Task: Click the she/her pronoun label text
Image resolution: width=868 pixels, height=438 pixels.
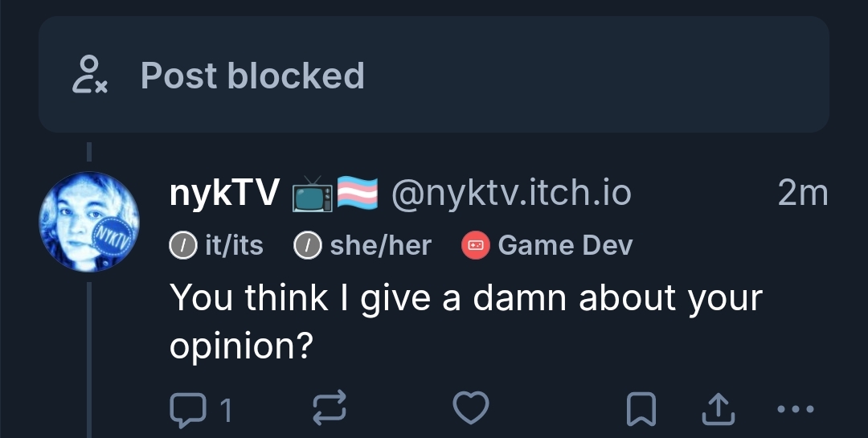Action: [x=380, y=246]
